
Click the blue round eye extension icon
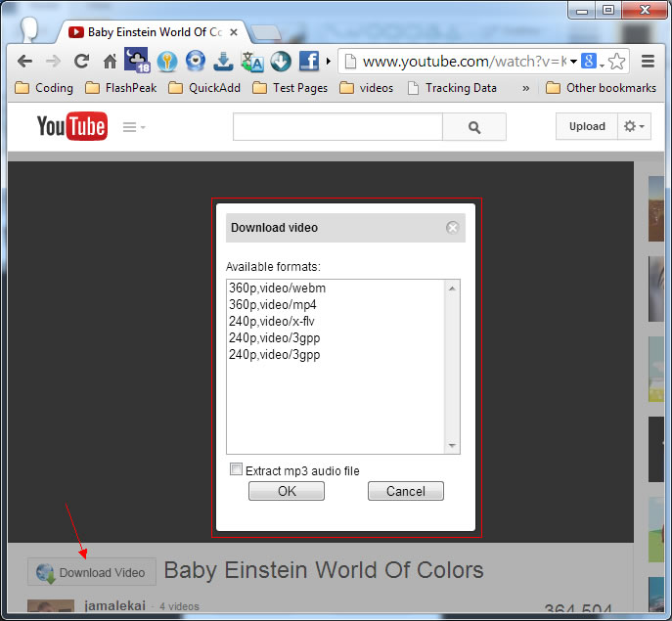coord(196,61)
